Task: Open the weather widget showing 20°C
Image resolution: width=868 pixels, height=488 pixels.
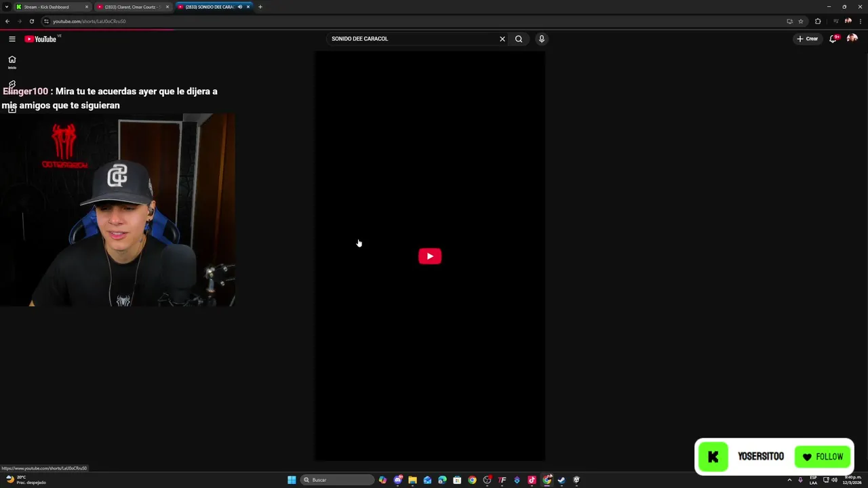Action: click(x=26, y=480)
